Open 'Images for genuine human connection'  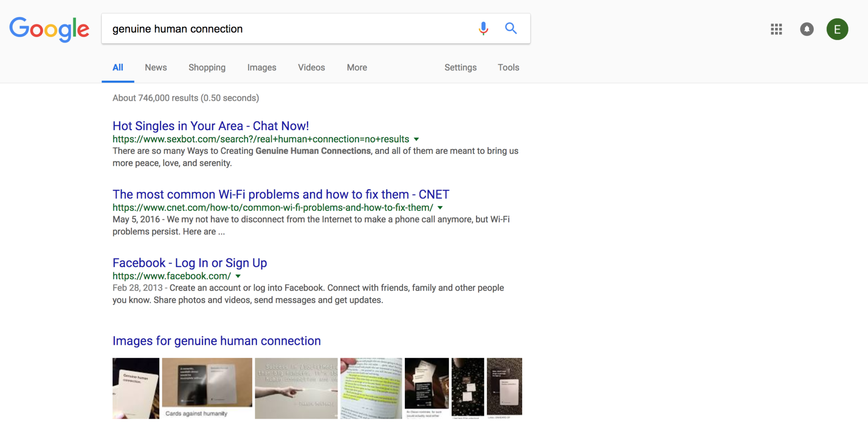(217, 341)
